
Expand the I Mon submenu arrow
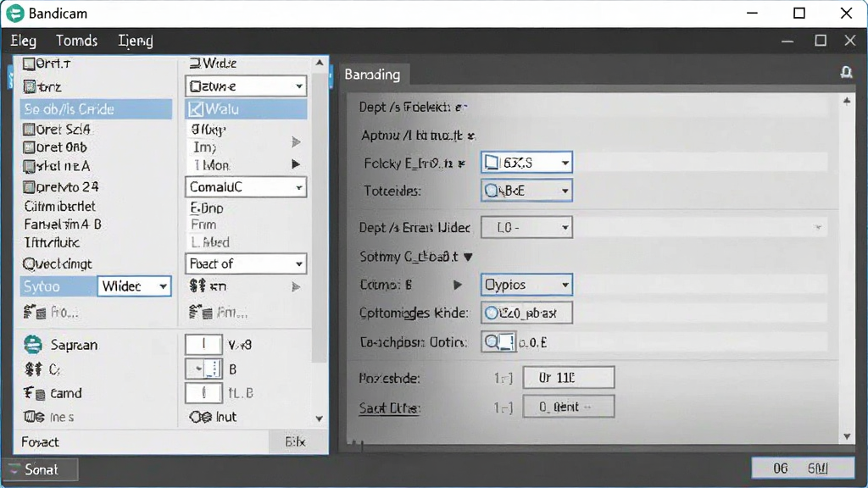click(296, 164)
